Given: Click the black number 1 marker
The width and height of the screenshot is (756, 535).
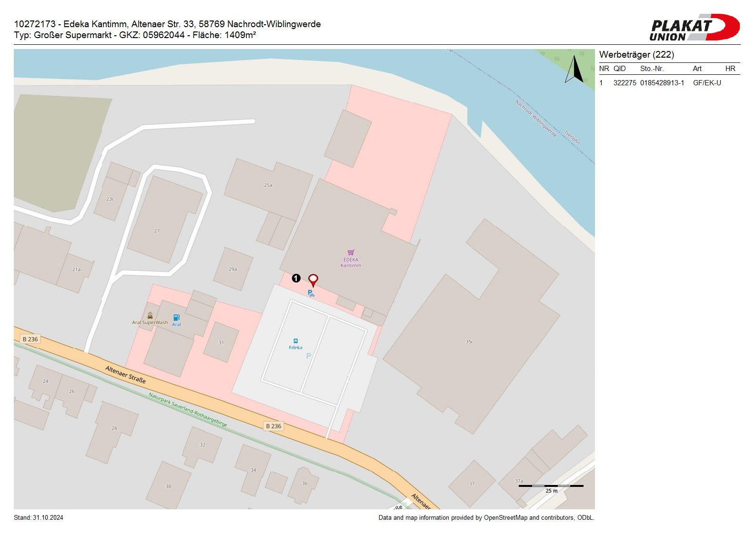Looking at the screenshot, I should (296, 278).
